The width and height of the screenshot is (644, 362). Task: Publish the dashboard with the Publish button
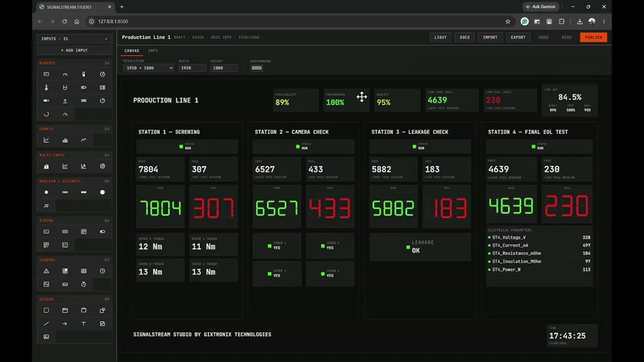point(593,37)
